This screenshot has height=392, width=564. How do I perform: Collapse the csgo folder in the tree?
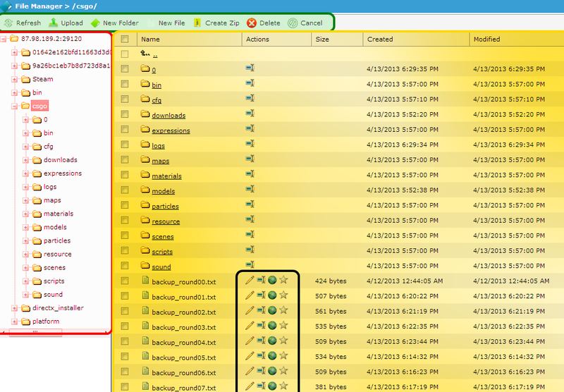coord(14,106)
